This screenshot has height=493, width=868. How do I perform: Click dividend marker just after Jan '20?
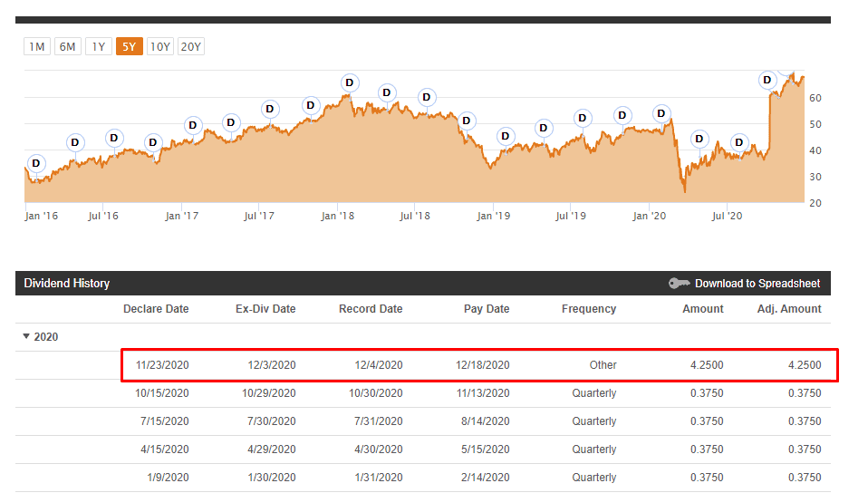[x=661, y=113]
